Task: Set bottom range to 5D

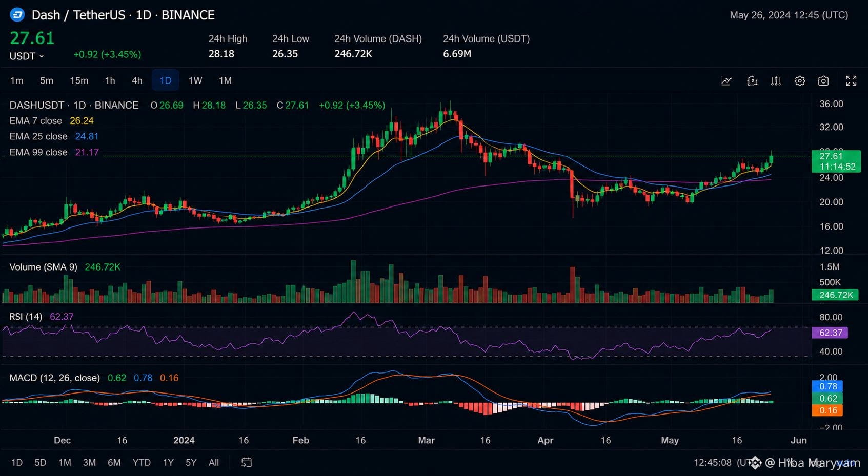Action: click(x=41, y=462)
